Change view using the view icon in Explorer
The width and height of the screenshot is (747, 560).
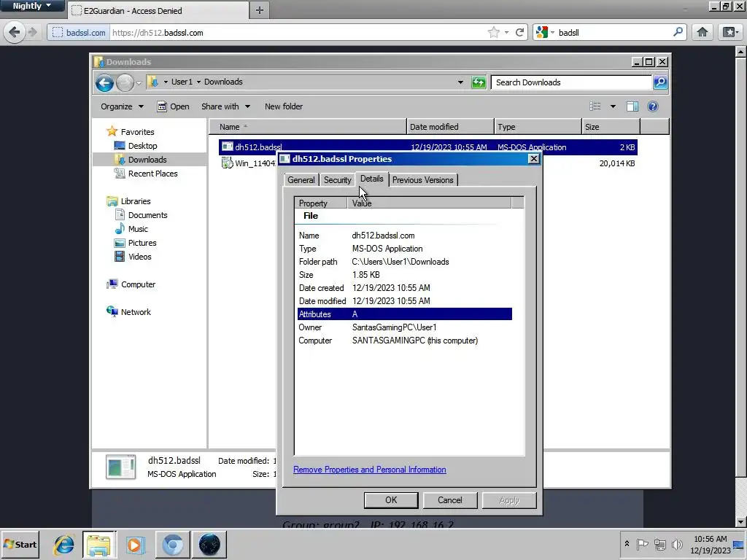click(595, 106)
